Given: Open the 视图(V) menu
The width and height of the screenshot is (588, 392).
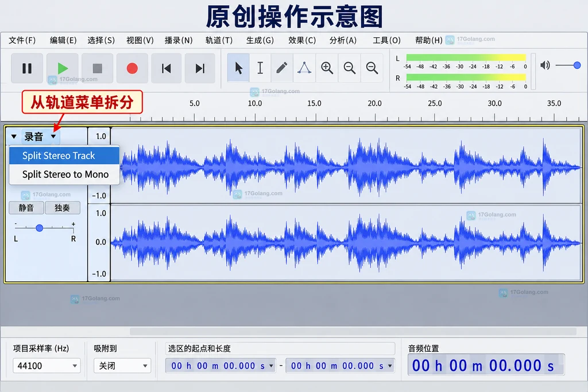Looking at the screenshot, I should pos(140,40).
